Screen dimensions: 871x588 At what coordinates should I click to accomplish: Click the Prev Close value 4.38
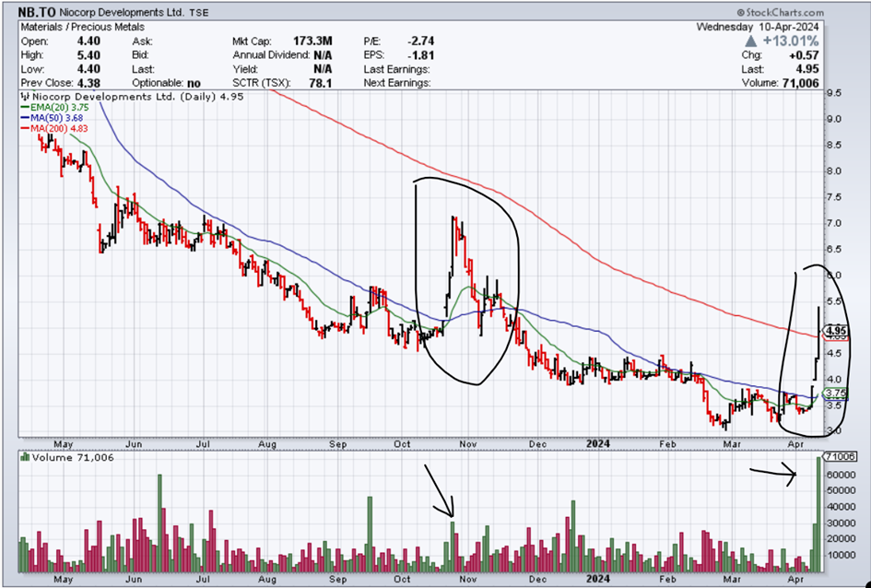(88, 83)
